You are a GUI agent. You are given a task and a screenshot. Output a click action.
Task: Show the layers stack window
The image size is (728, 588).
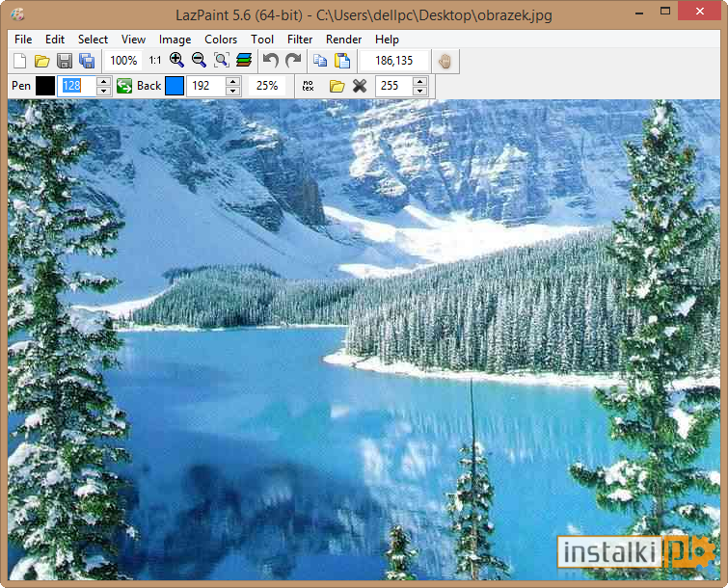tap(244, 60)
